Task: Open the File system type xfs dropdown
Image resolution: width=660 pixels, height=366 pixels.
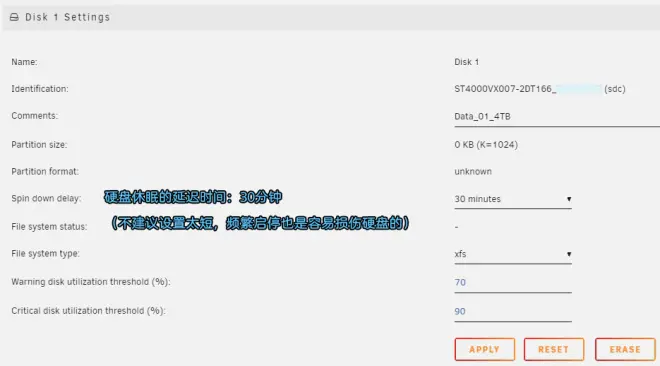Action: (x=513, y=254)
